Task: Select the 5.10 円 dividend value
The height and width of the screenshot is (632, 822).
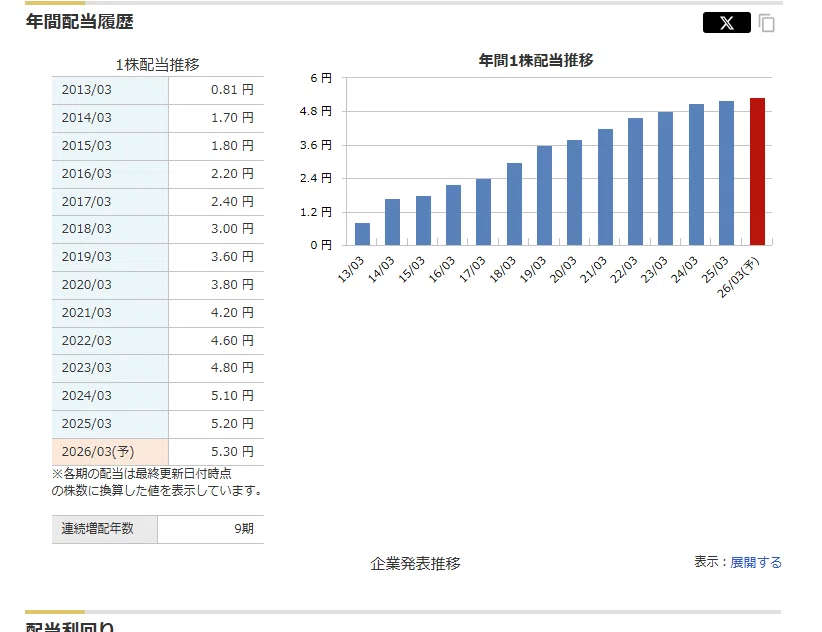Action: [232, 396]
